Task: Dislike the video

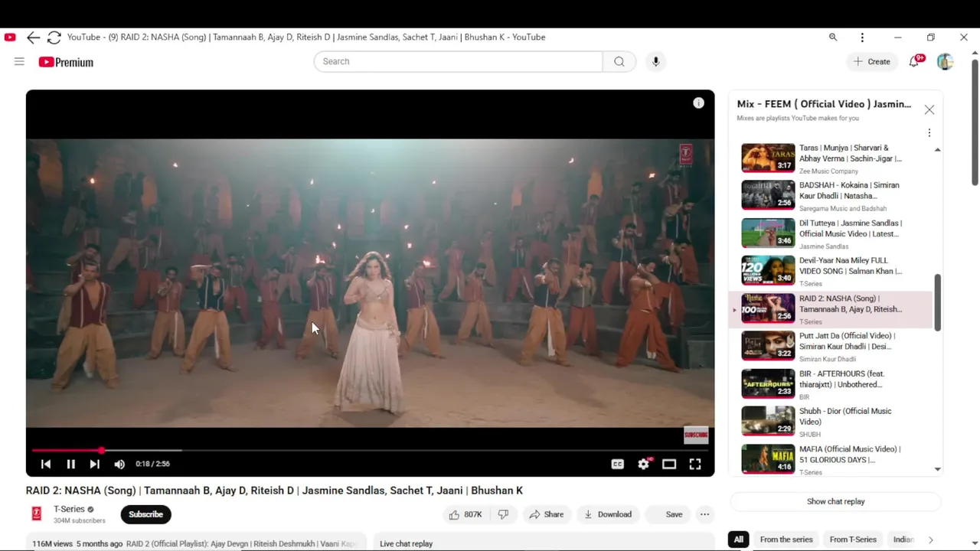Action: (503, 514)
